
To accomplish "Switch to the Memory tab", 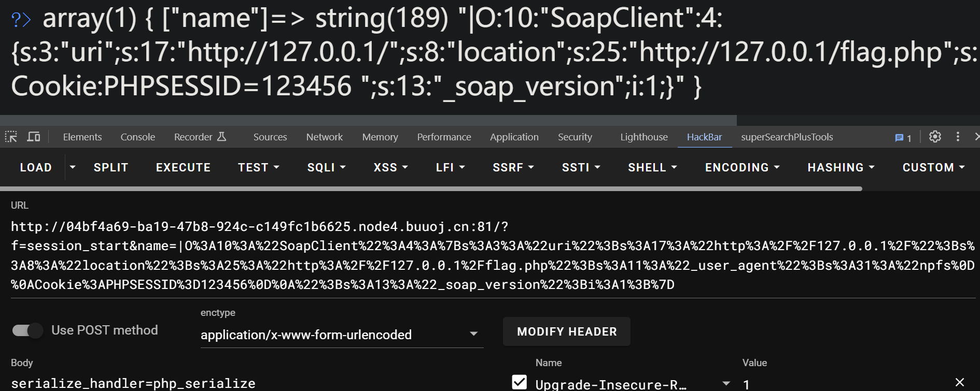I will [380, 137].
